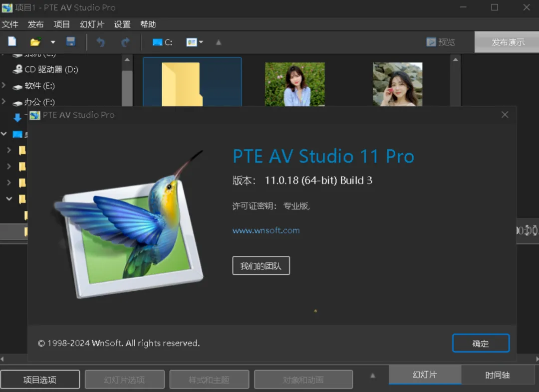Click the blue downloads arrow icon in tree
This screenshot has height=392, width=539.
pyautogui.click(x=17, y=118)
